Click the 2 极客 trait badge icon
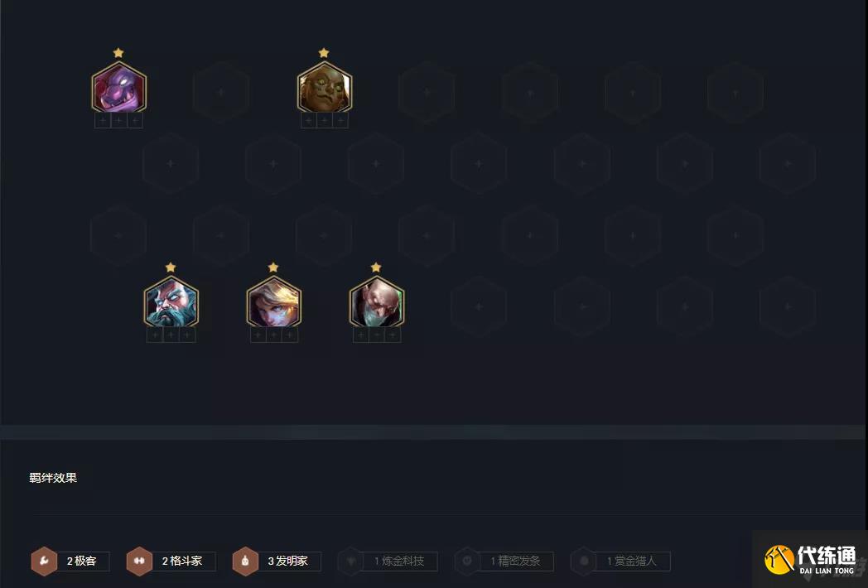868x588 pixels. pyautogui.click(x=44, y=561)
